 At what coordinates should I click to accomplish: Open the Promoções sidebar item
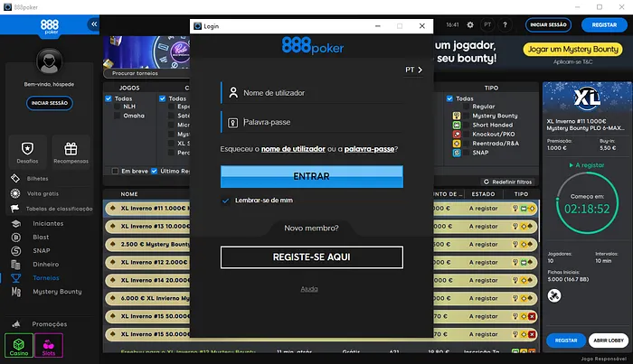49,324
